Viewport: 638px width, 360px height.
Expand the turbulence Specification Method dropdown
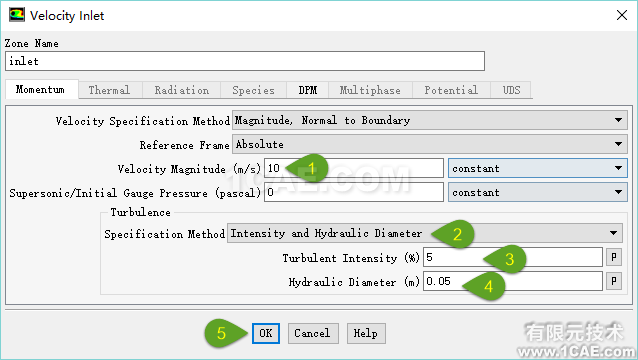pyautogui.click(x=425, y=233)
